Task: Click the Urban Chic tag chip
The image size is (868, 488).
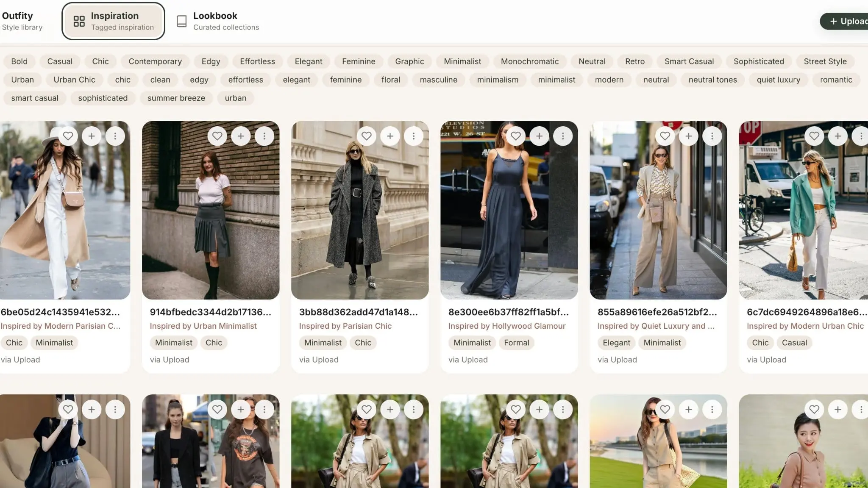Action: click(74, 80)
